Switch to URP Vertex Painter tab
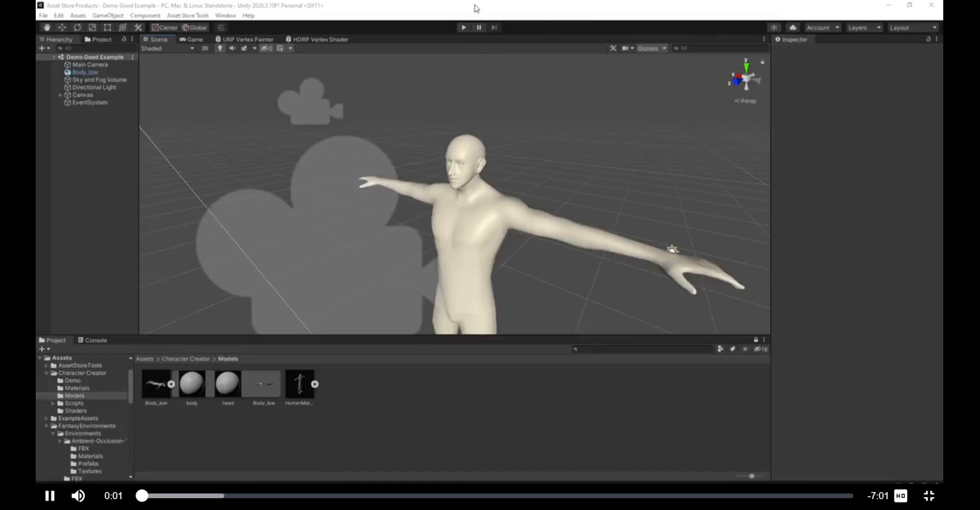Image resolution: width=980 pixels, height=510 pixels. pos(244,39)
